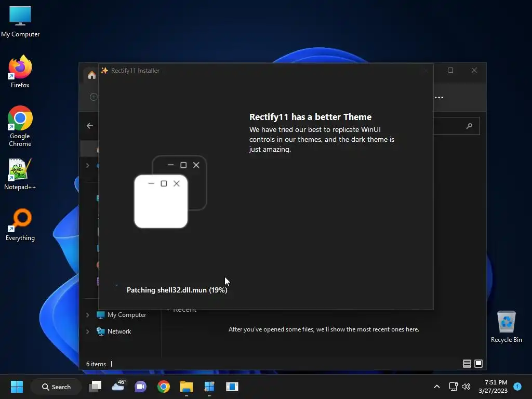Maximize the File Explorer window
This screenshot has width=532, height=399.
point(450,70)
